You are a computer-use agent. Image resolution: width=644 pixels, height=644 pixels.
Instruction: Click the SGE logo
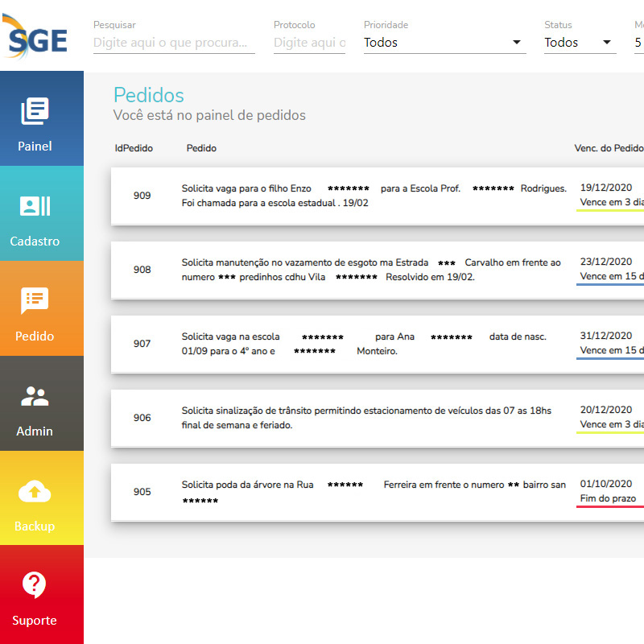pyautogui.click(x=35, y=37)
